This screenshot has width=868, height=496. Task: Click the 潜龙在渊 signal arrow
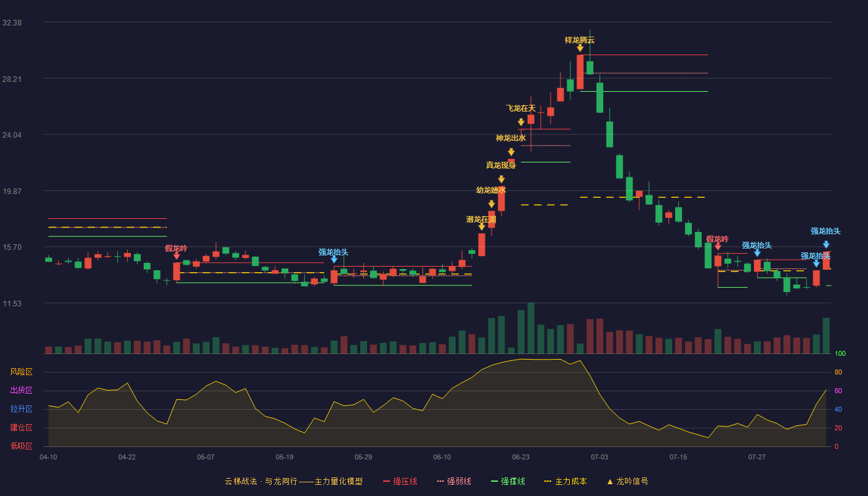[481, 227]
